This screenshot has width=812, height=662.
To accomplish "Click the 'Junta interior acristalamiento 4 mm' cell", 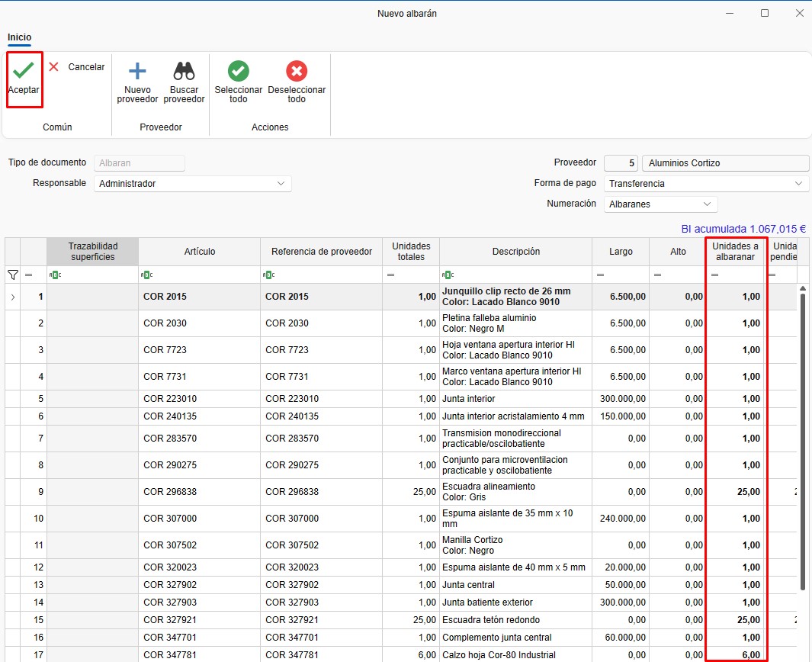I will click(x=515, y=416).
